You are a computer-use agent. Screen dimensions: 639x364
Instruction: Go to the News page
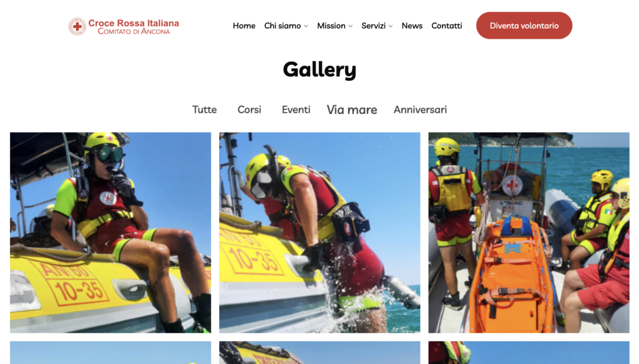point(412,26)
